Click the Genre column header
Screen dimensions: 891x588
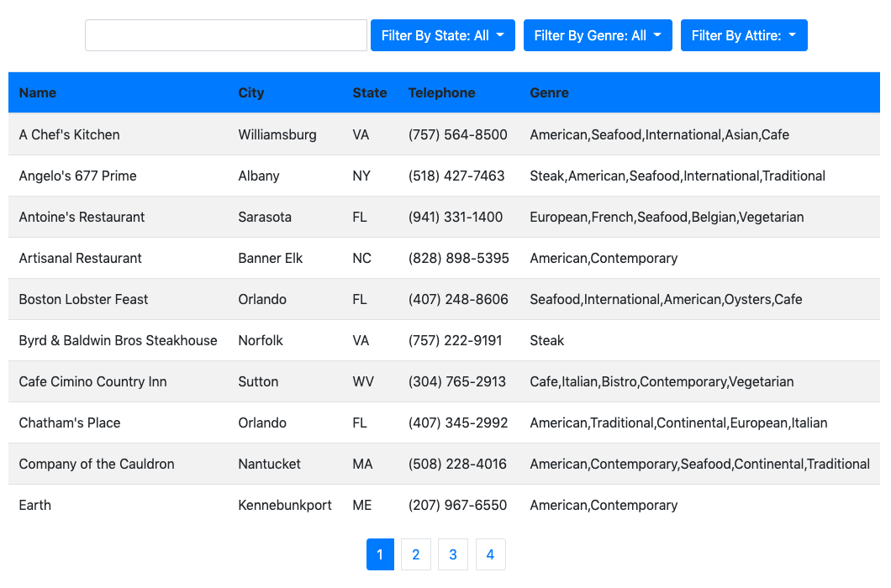pos(549,92)
